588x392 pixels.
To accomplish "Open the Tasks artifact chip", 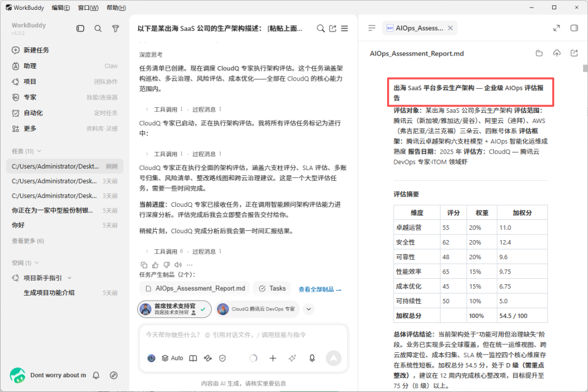I will tap(272, 289).
